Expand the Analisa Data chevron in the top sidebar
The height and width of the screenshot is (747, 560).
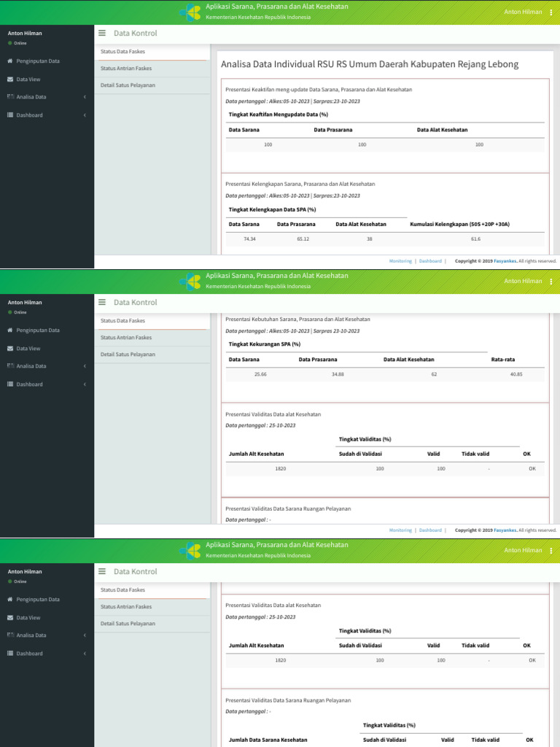pos(85,97)
